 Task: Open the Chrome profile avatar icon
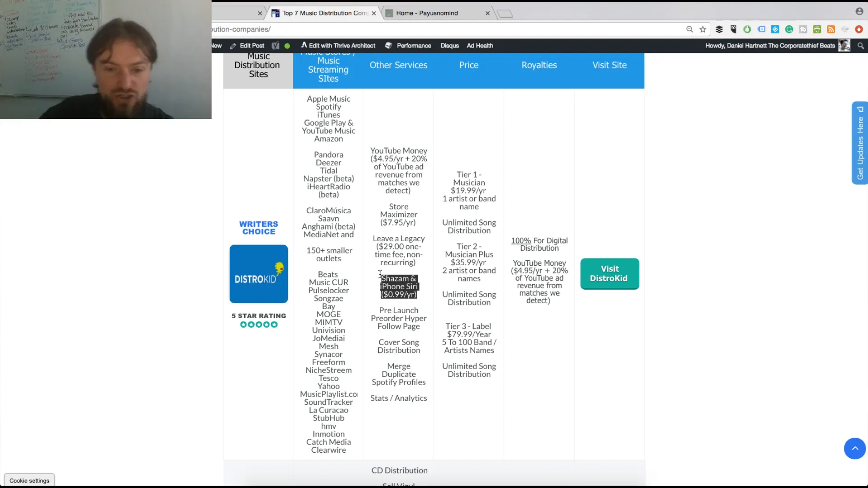coord(859,11)
